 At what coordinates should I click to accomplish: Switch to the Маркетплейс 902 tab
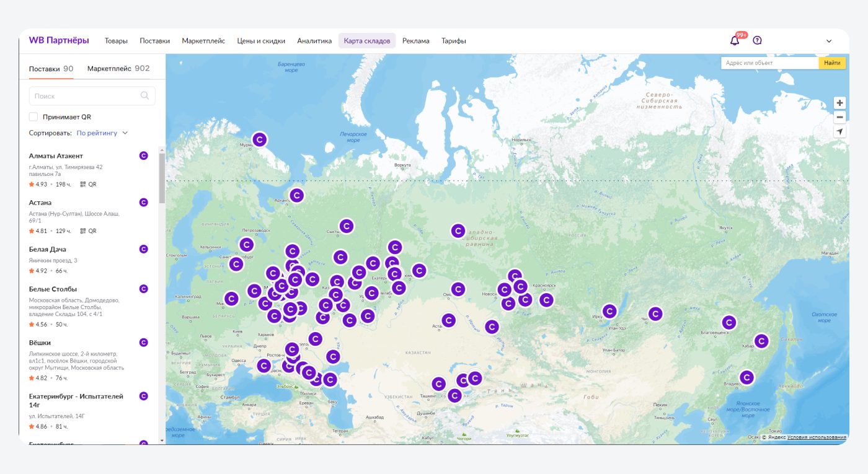[118, 68]
